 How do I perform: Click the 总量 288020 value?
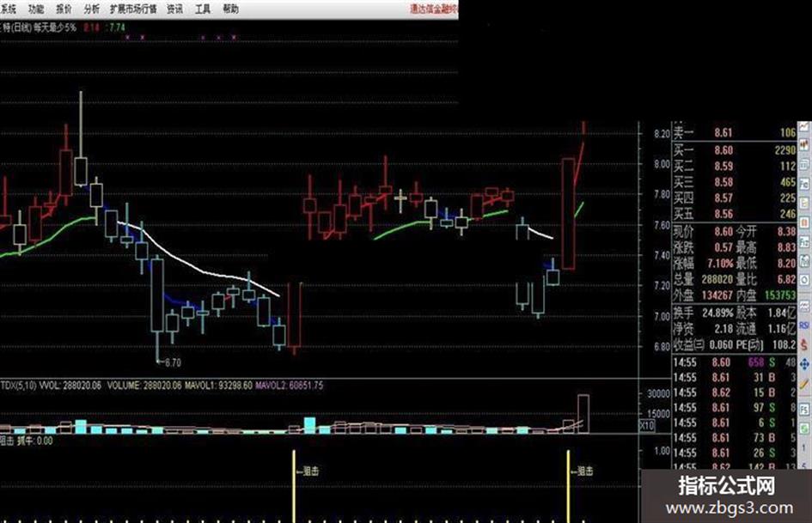(717, 280)
